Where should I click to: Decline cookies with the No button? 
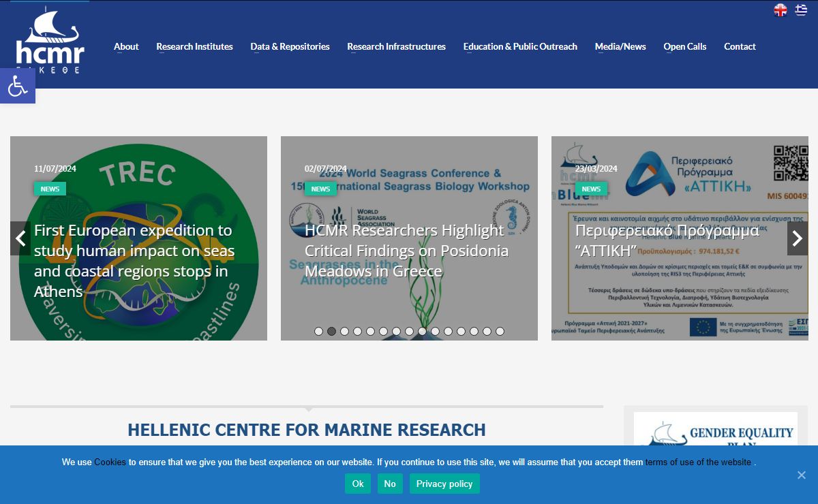(x=390, y=484)
